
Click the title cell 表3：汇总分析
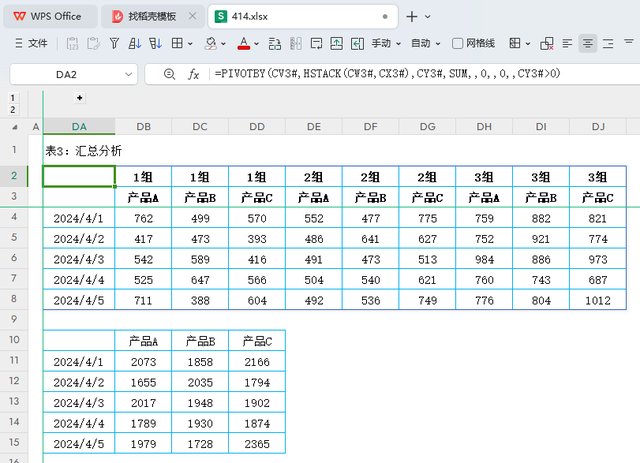pos(83,151)
